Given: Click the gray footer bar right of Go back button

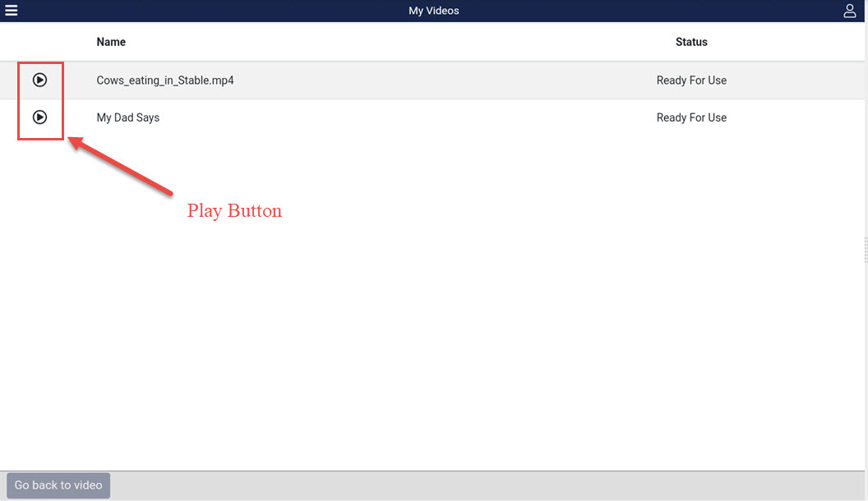Looking at the screenshot, I should [x=493, y=485].
